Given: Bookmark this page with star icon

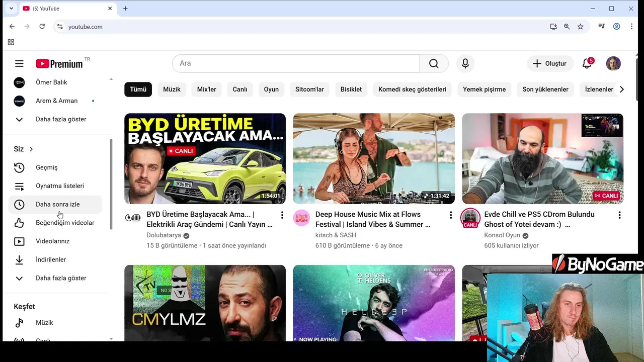Looking at the screenshot, I should pyautogui.click(x=581, y=27).
